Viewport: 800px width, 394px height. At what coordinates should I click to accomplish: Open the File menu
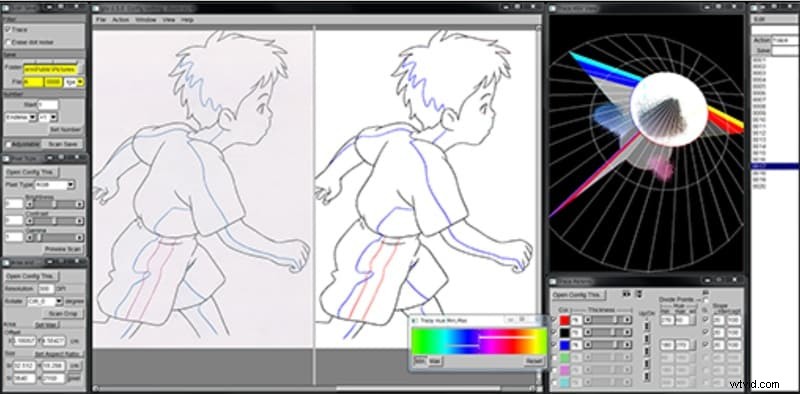coord(101,19)
